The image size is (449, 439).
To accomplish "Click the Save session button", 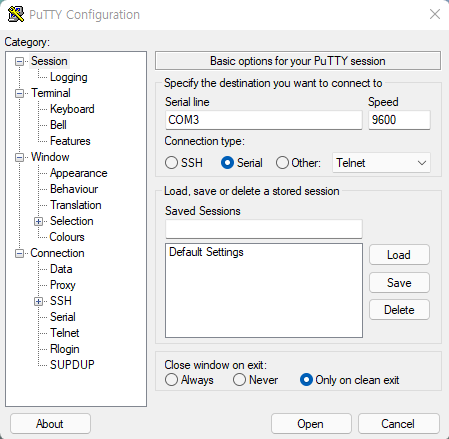I will pos(399,283).
